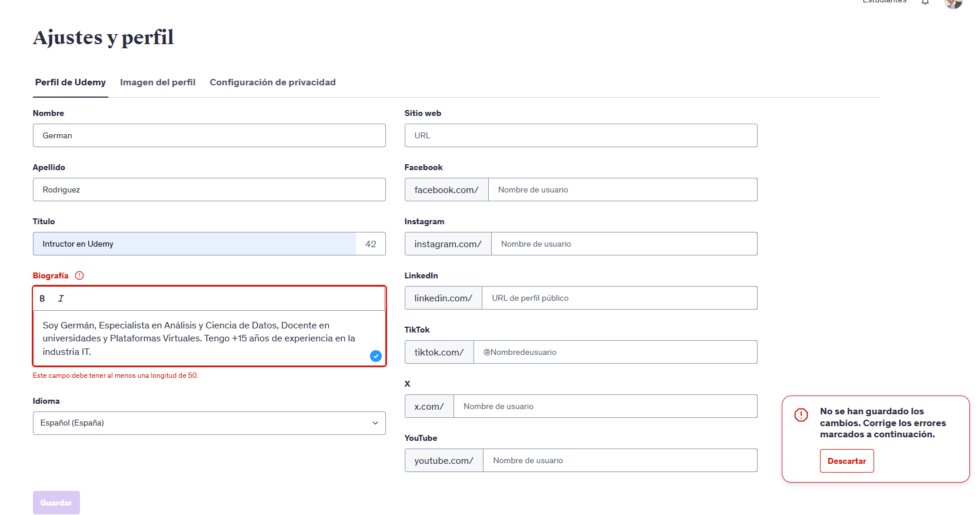Focus the YouTube username field
Screen dimensions: 980x515
click(x=621, y=460)
